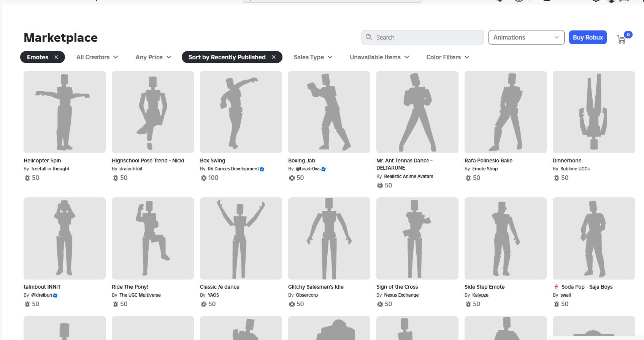Open the shopping cart icon
644x340 pixels.
(621, 40)
